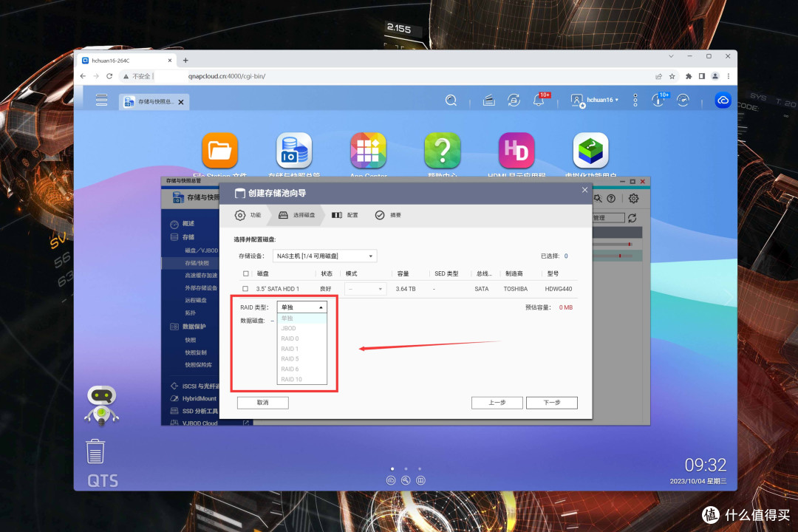Open the notifications bell with 10+ badge
The width and height of the screenshot is (798, 532).
(x=539, y=99)
